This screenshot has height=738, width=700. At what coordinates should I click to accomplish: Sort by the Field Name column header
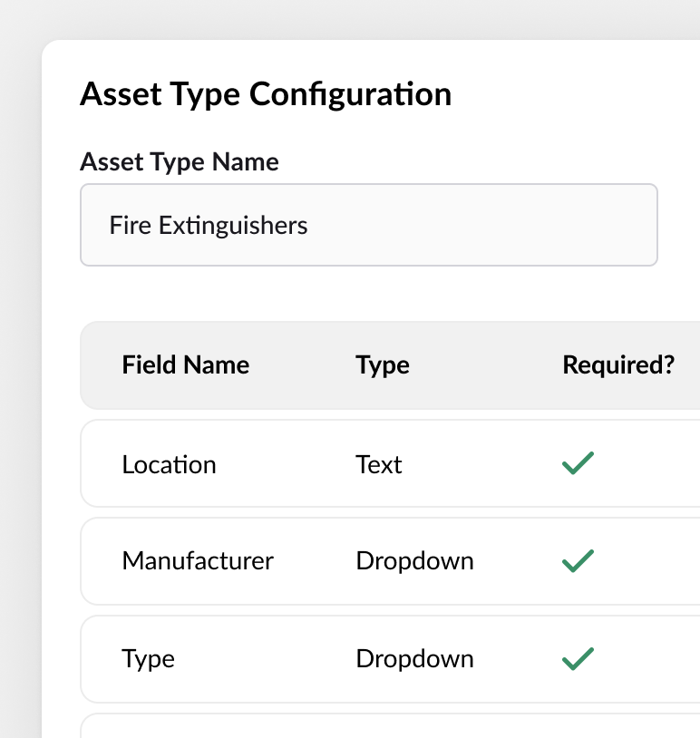point(185,365)
